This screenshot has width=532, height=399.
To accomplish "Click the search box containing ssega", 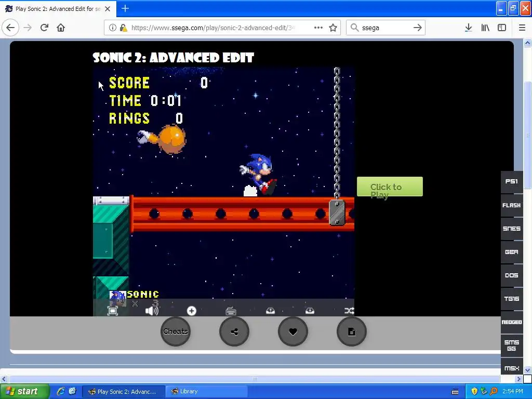I will (386, 28).
